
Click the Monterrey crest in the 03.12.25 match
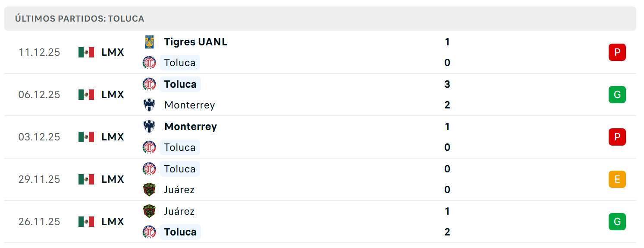[149, 127]
